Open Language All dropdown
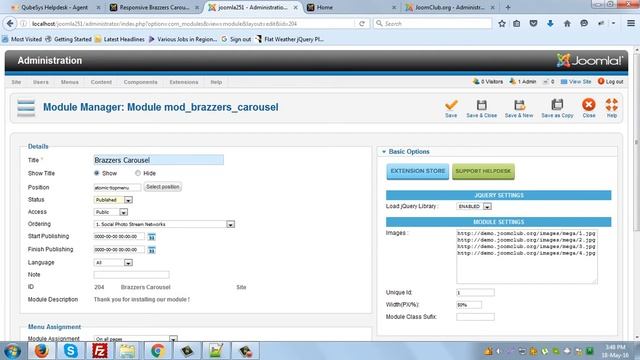 tap(113, 263)
